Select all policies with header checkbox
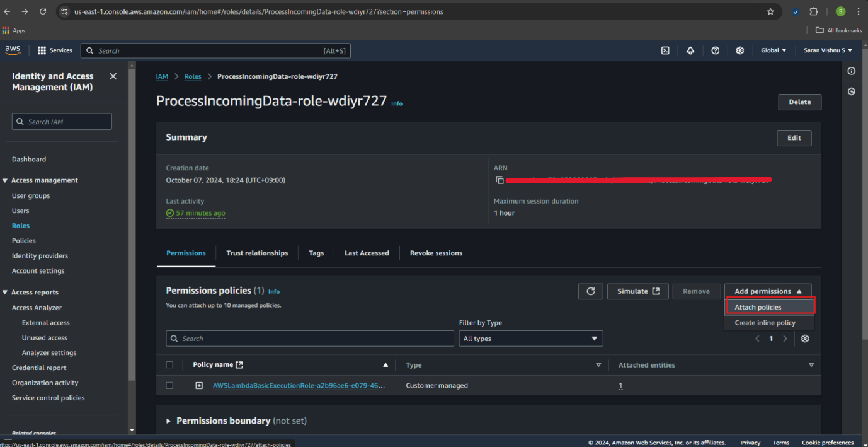The width and height of the screenshot is (868, 447). 169,365
